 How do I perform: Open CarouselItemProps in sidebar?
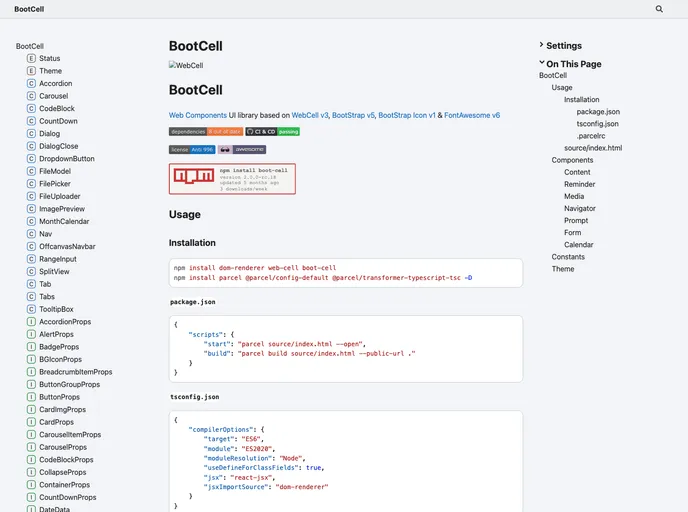(70, 435)
